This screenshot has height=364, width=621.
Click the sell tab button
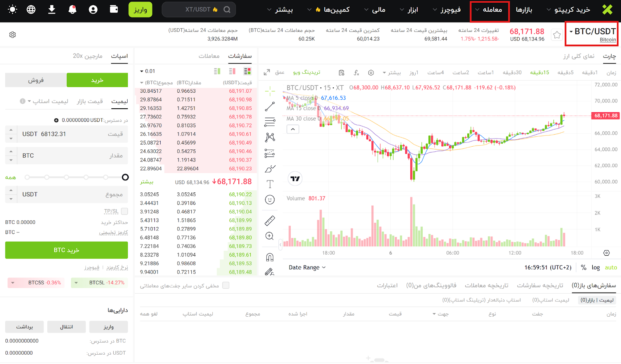click(36, 80)
